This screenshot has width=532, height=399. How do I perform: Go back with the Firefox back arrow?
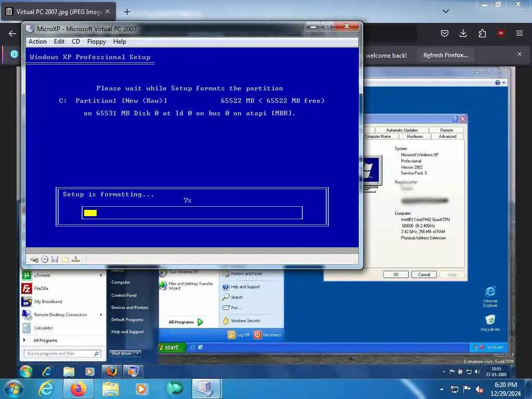(x=12, y=34)
